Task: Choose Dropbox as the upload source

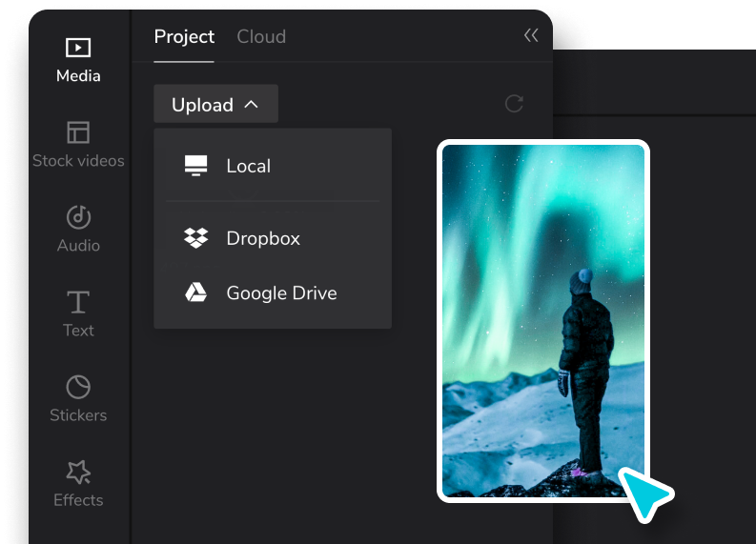Action: point(273,238)
